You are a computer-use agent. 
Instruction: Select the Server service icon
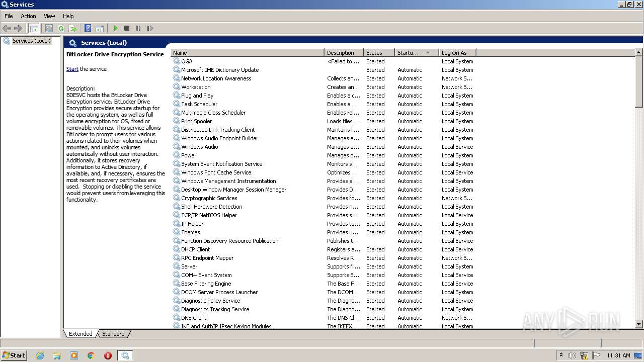click(177, 266)
